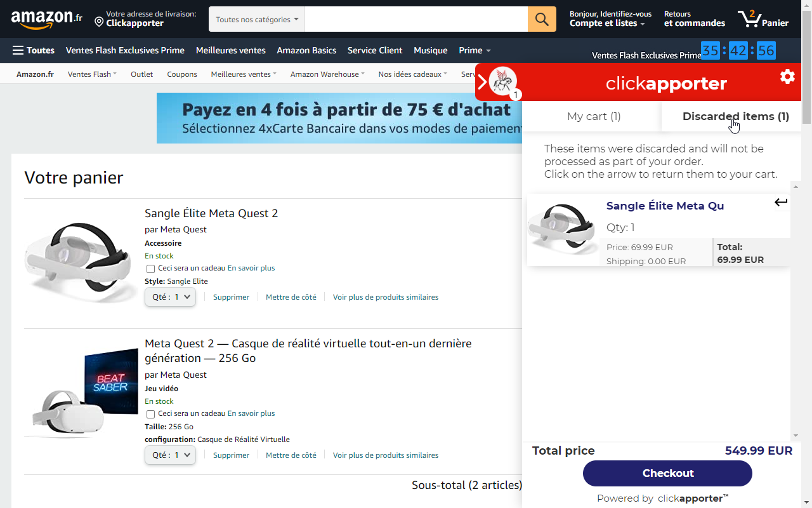Expand Compte et listes menu
This screenshot has height=508, width=812.
tap(610, 19)
